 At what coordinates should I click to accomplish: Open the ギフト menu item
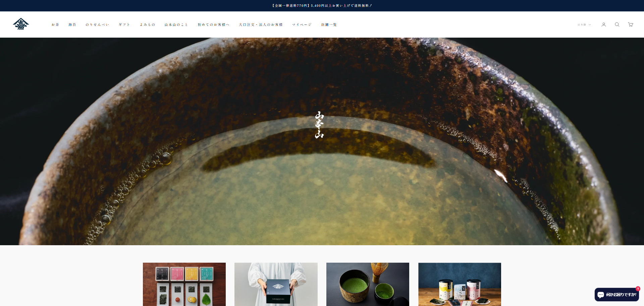pos(124,25)
